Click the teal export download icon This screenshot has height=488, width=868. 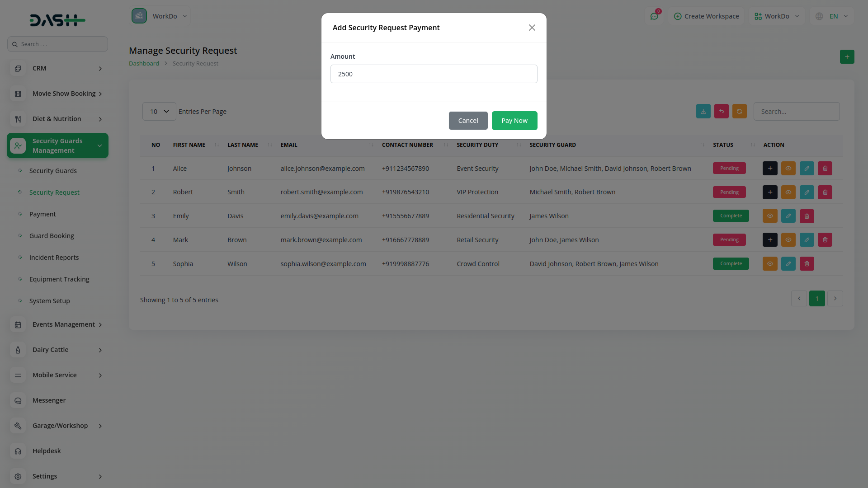tap(703, 112)
